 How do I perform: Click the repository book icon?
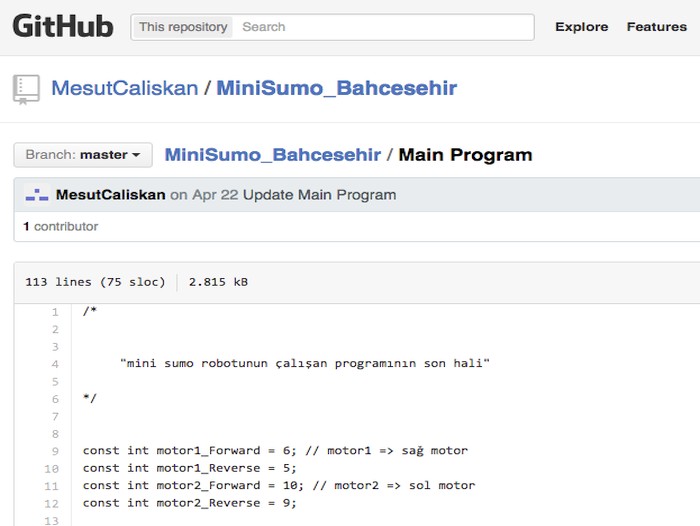(x=26, y=89)
